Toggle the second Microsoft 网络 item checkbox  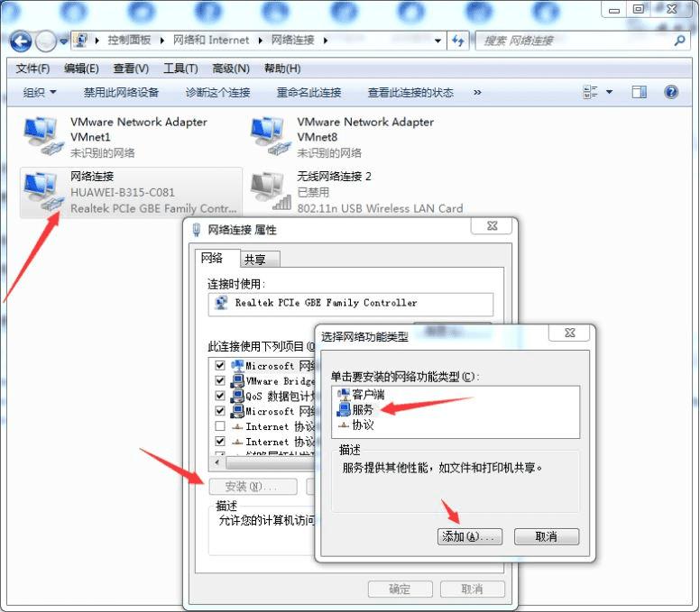[x=220, y=411]
